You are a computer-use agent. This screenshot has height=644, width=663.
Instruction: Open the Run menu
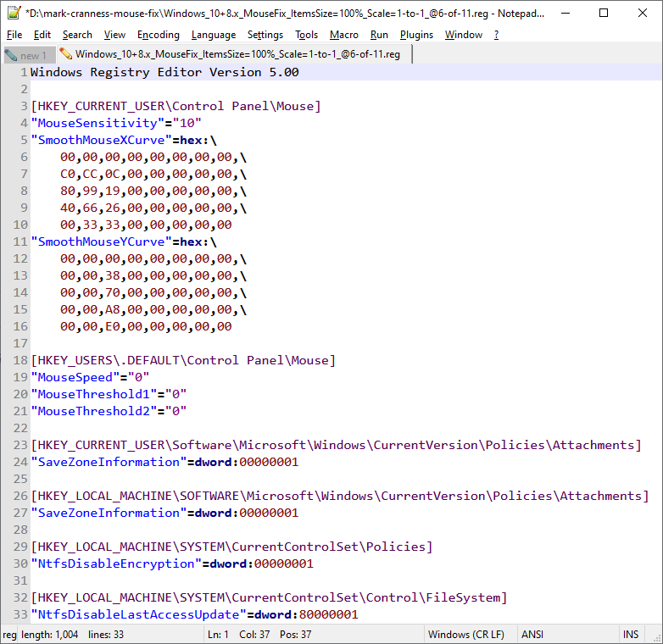379,35
